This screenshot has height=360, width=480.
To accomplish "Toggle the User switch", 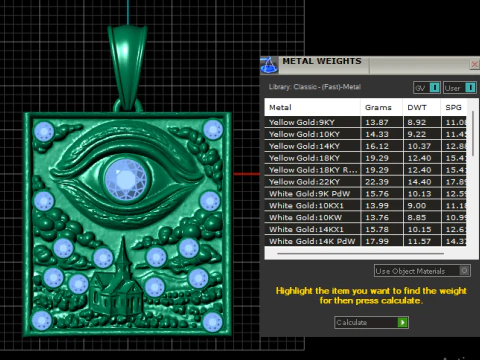I will [470, 88].
